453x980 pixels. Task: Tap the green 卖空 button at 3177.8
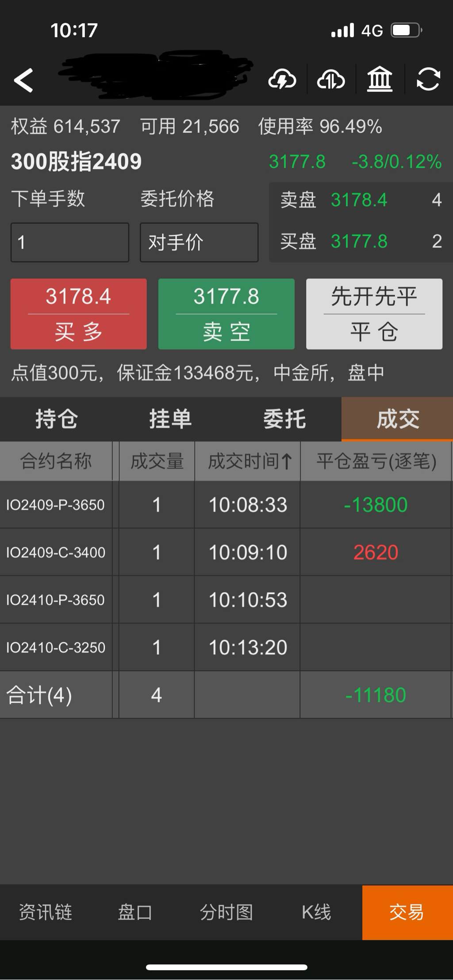[226, 314]
